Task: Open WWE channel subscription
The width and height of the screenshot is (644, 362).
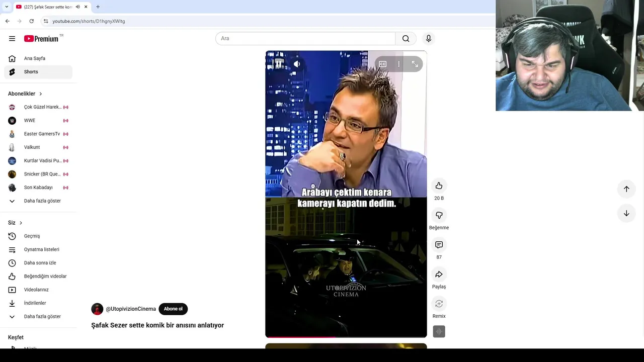Action: click(38, 121)
